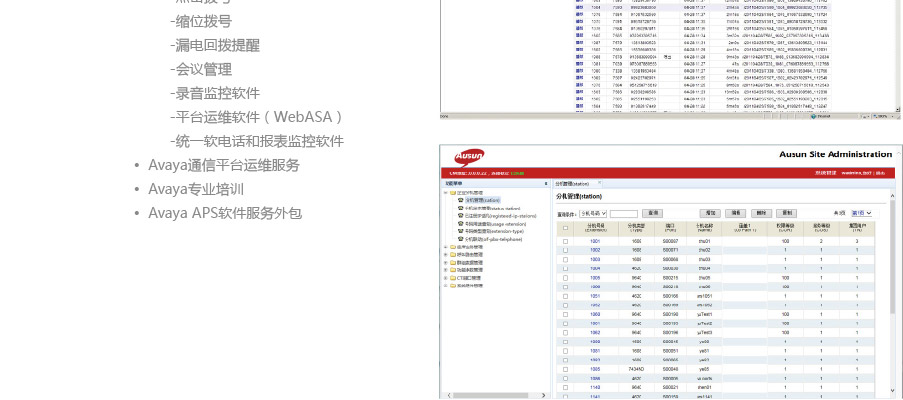Collapse the left menu panel
Screen dimensions: 903x400
545,184
